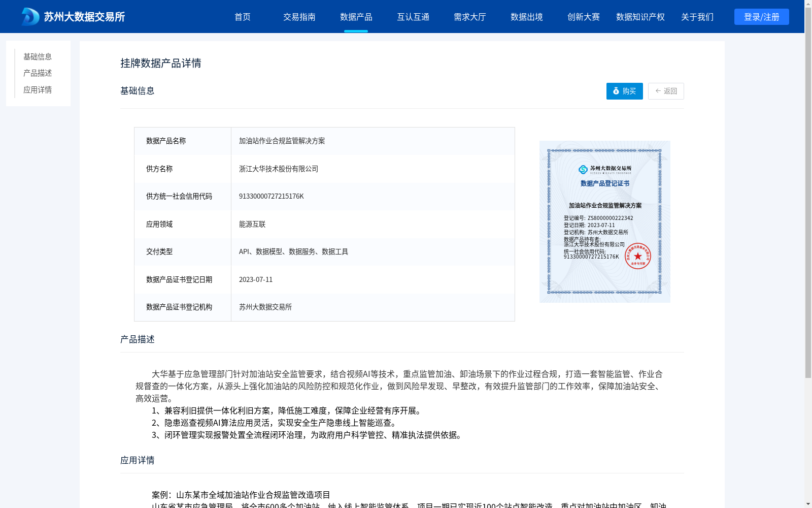Go to 需求大厅 page

(470, 17)
